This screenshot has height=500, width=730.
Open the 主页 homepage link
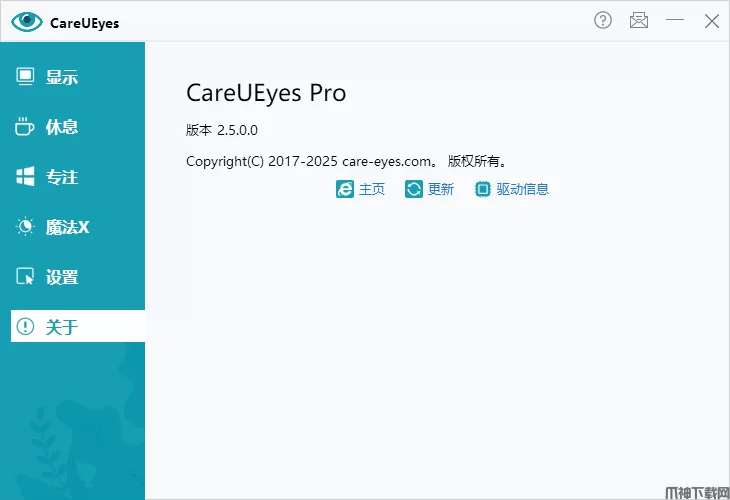[x=372, y=189]
